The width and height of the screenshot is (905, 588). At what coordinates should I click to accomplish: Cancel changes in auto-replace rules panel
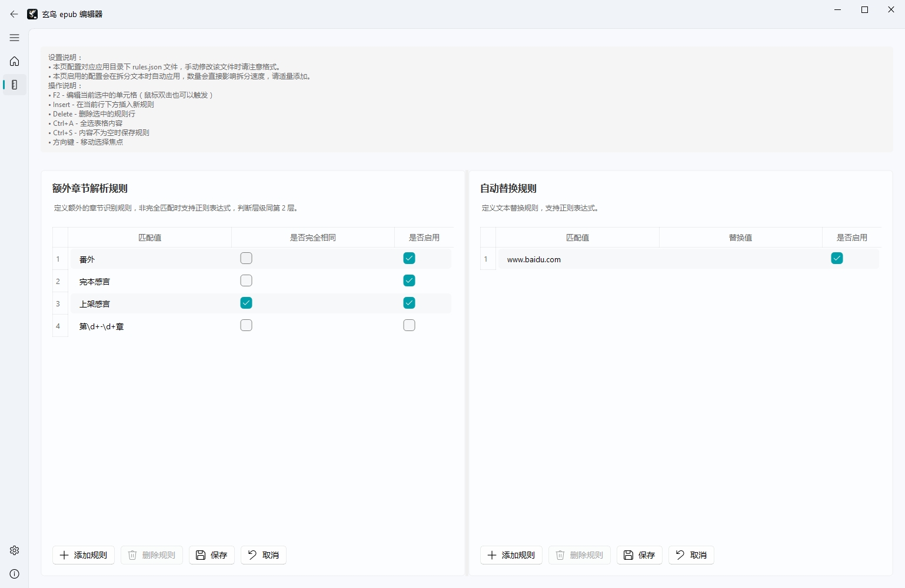[x=691, y=555]
